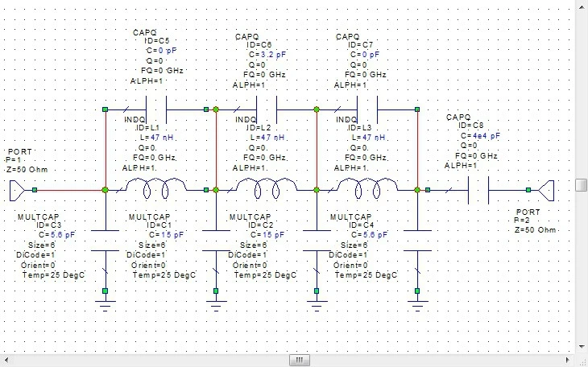Click the green junction node above L2 input
Image resolution: width=588 pixels, height=367 pixels.
[x=216, y=109]
